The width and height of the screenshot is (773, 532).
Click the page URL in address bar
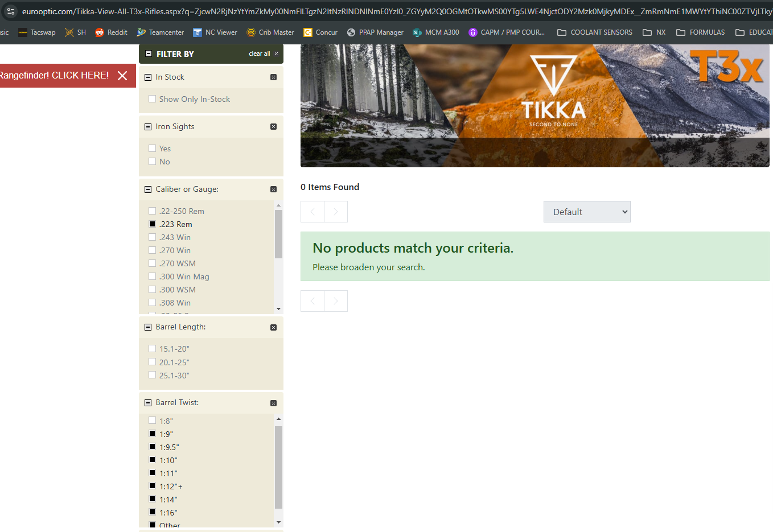[397, 11]
